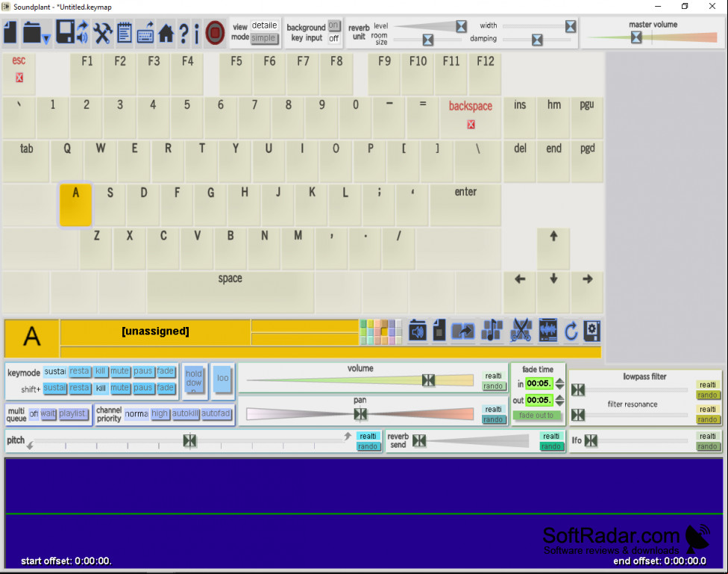This screenshot has width=728, height=574.
Task: Select the Q key on the virtual keyboard
Action: (x=67, y=160)
